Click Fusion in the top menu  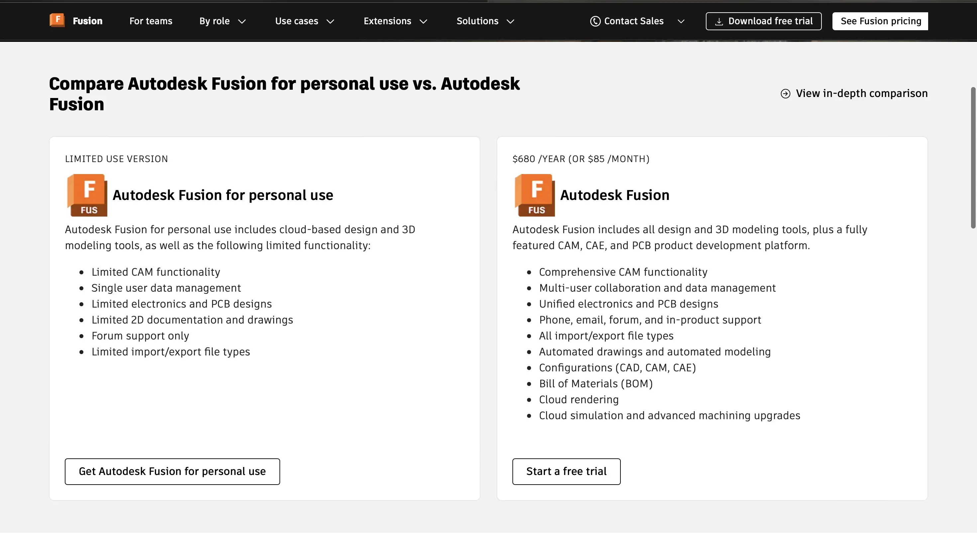tap(87, 20)
